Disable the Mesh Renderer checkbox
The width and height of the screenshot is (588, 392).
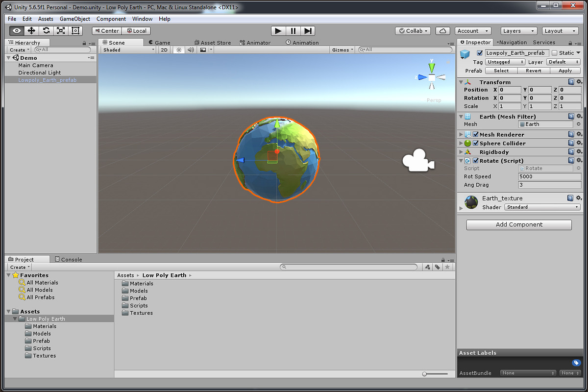pyautogui.click(x=476, y=134)
